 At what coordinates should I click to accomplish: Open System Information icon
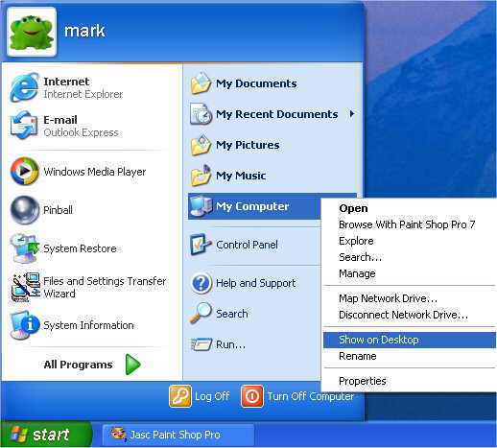[x=24, y=325]
